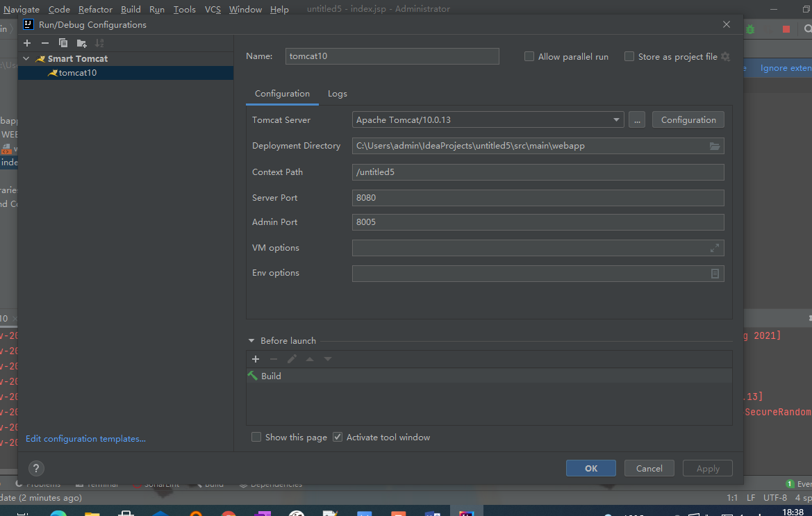Tick the Show this page checkbox
Viewport: 812px width, 516px height.
[x=256, y=438]
